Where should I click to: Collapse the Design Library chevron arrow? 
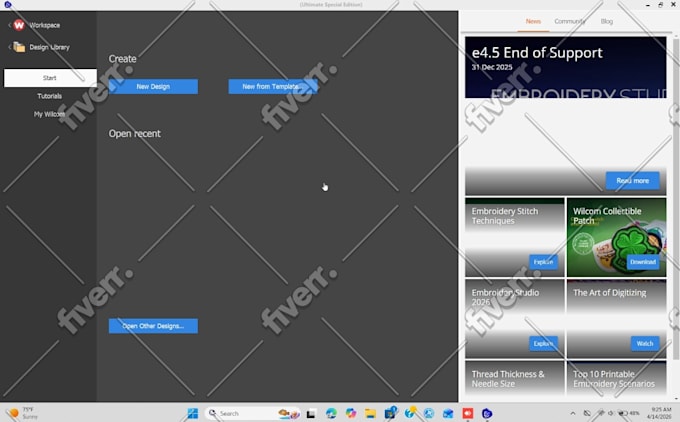[9, 47]
